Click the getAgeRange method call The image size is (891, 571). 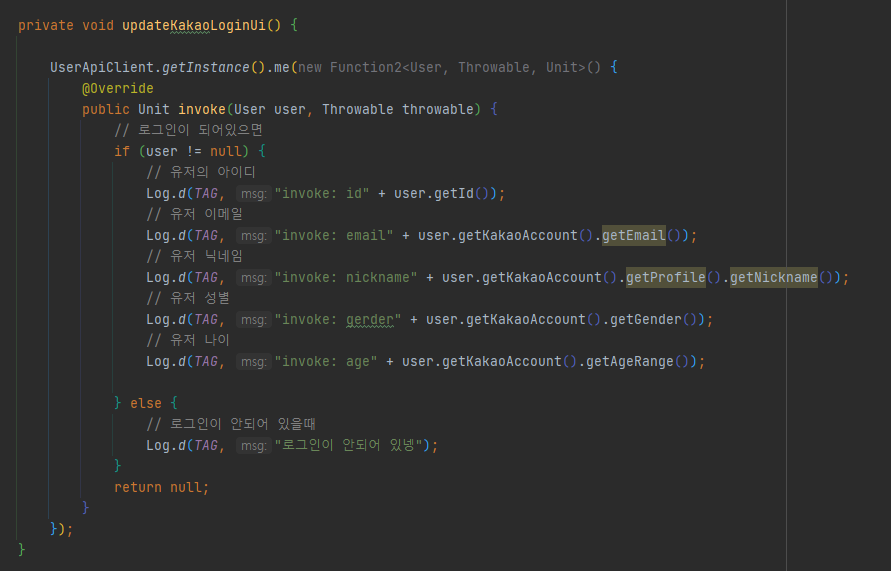[x=630, y=362]
